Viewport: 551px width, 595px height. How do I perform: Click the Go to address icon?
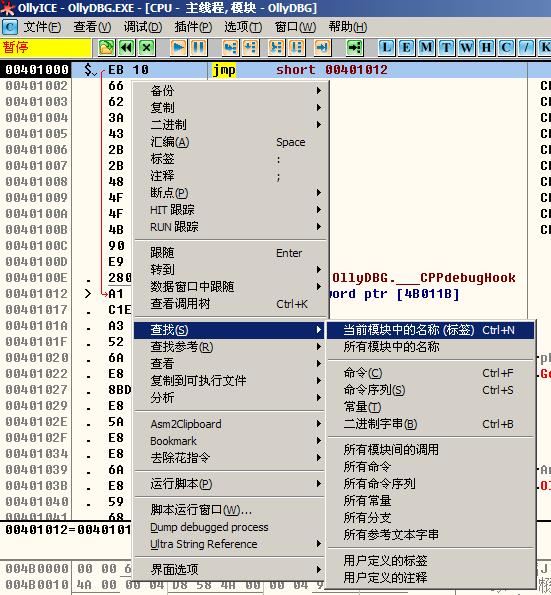coord(355,48)
